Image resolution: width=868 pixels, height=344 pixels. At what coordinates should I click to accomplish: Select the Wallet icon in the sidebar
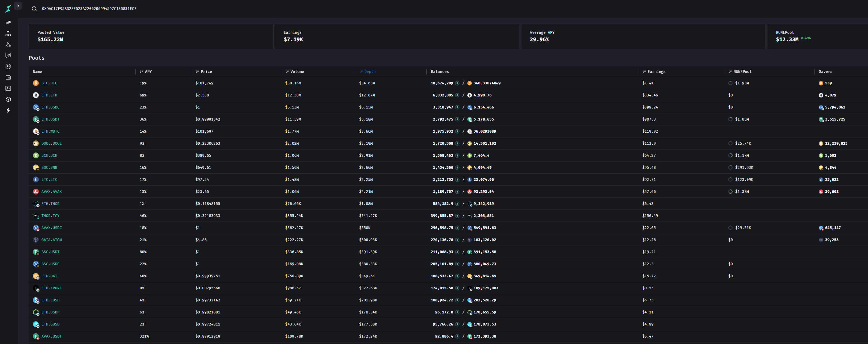coord(8,77)
